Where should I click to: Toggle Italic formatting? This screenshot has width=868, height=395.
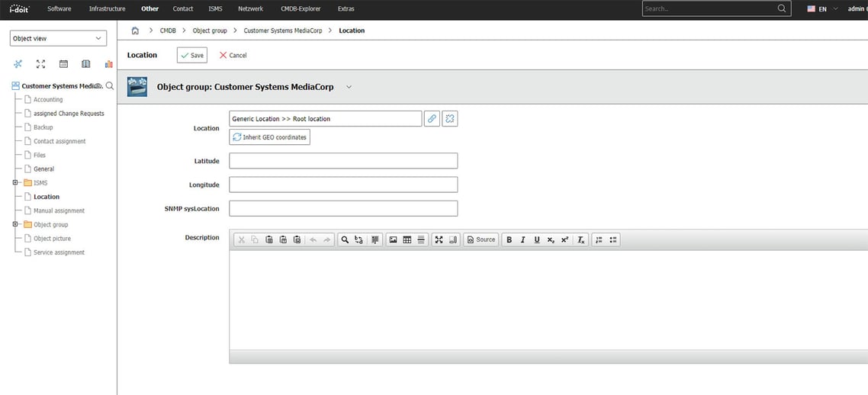[522, 239]
